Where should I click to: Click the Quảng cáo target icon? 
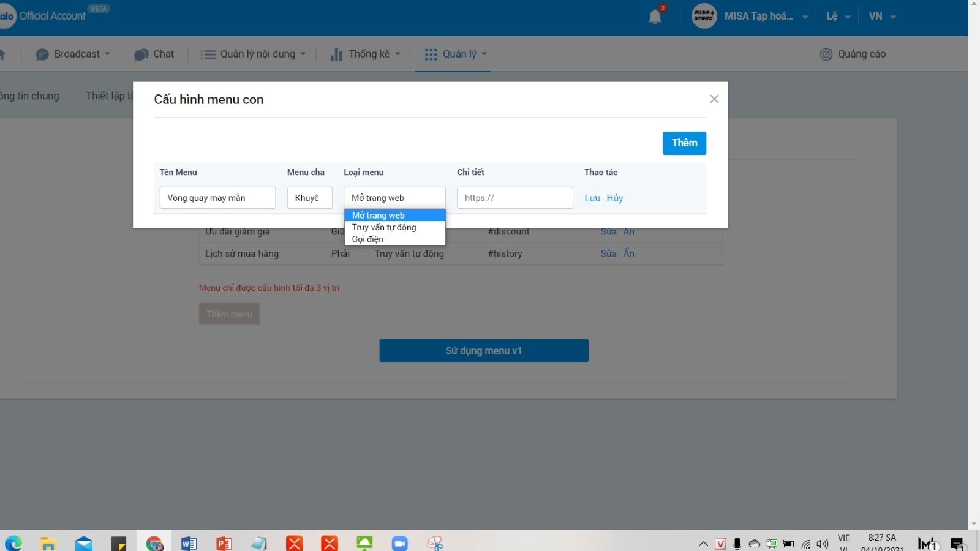[x=826, y=54]
